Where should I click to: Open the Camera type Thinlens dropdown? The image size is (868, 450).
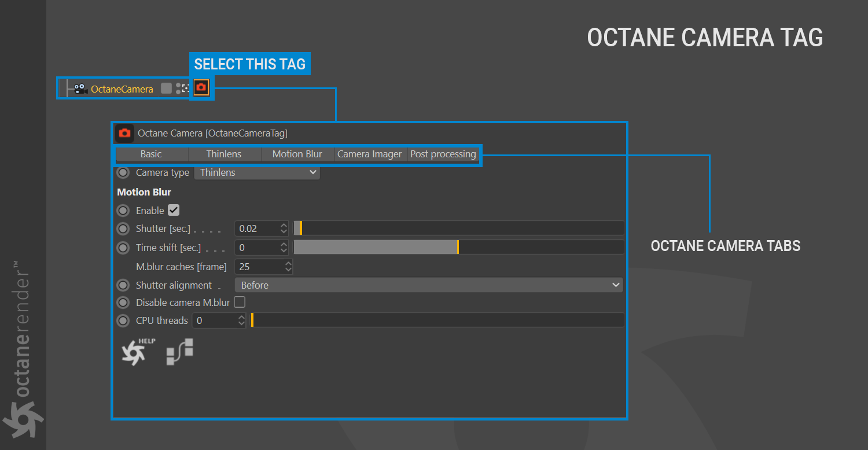pos(257,172)
